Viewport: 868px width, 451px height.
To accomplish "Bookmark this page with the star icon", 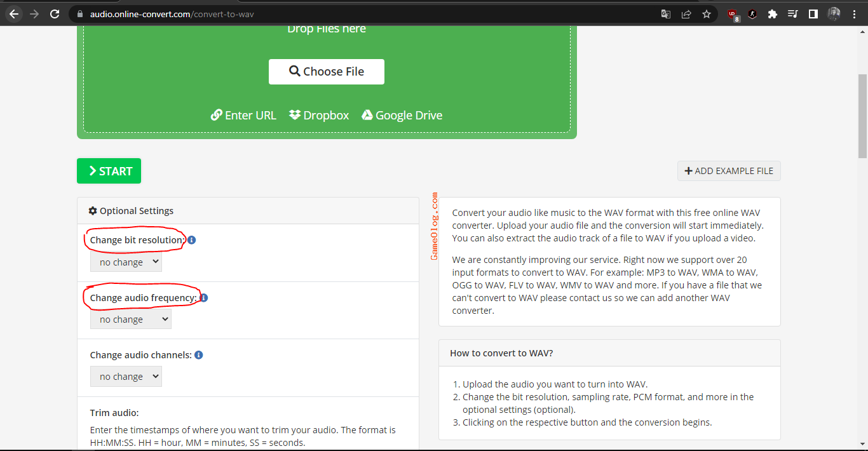I will [x=707, y=13].
